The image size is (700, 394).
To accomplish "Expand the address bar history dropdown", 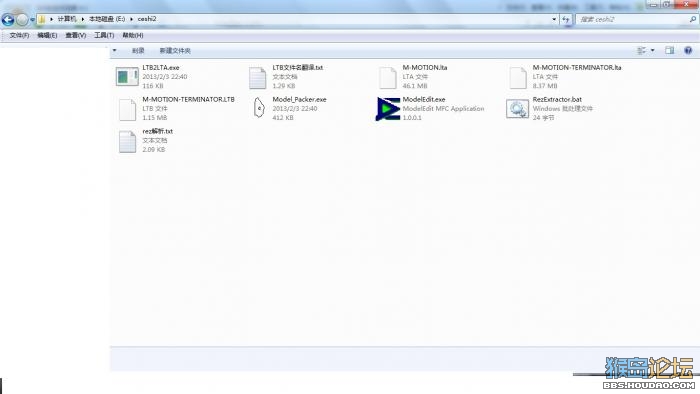I will 554,19.
